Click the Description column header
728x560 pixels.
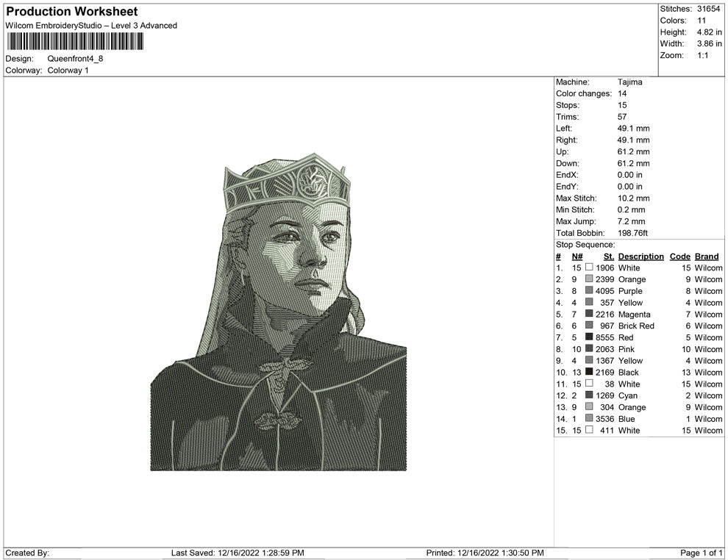click(x=640, y=256)
